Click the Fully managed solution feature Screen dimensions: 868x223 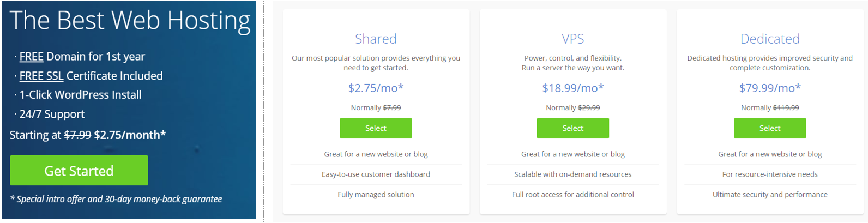tap(376, 195)
